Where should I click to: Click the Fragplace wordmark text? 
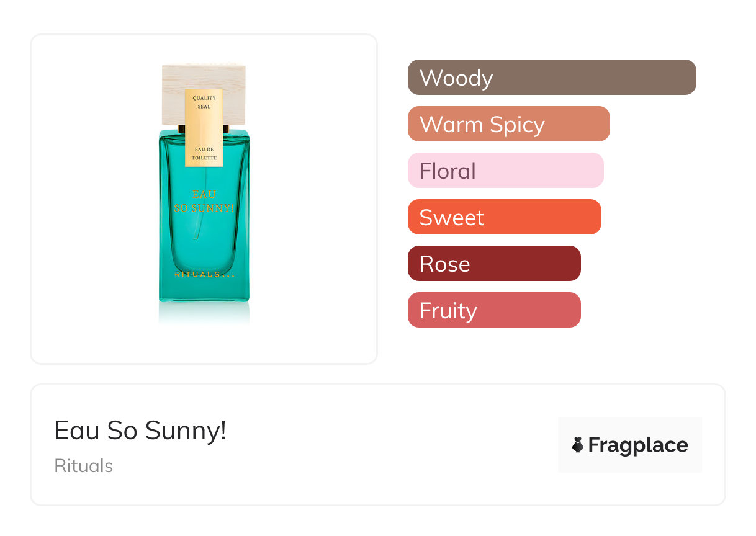637,445
